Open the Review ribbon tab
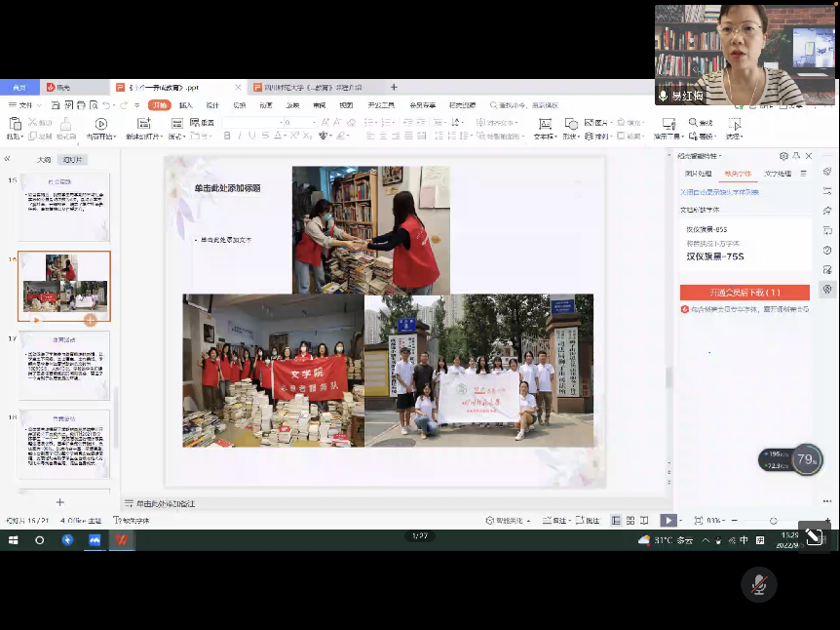This screenshot has height=630, width=840. point(320,105)
